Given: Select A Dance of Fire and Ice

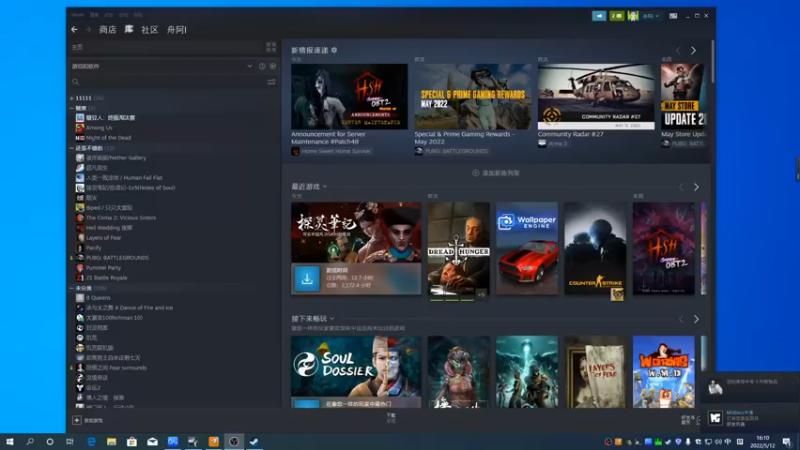Looking at the screenshot, I should point(129,308).
